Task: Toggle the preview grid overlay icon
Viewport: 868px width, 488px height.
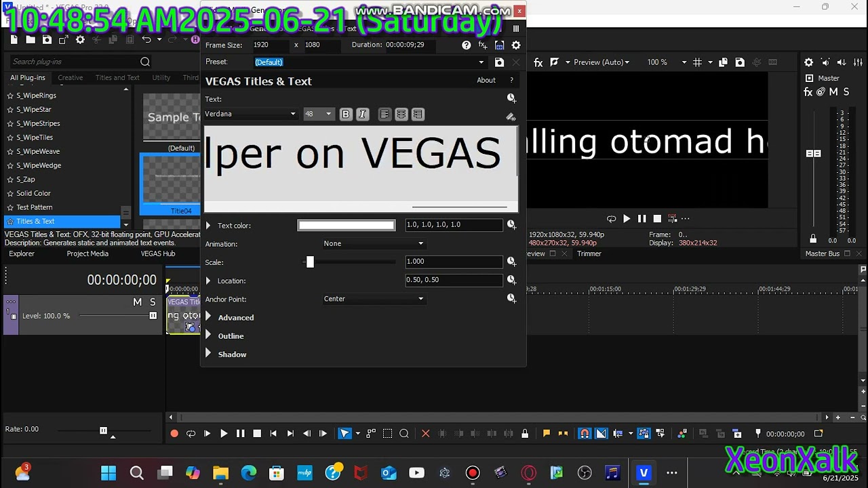Action: (x=698, y=62)
